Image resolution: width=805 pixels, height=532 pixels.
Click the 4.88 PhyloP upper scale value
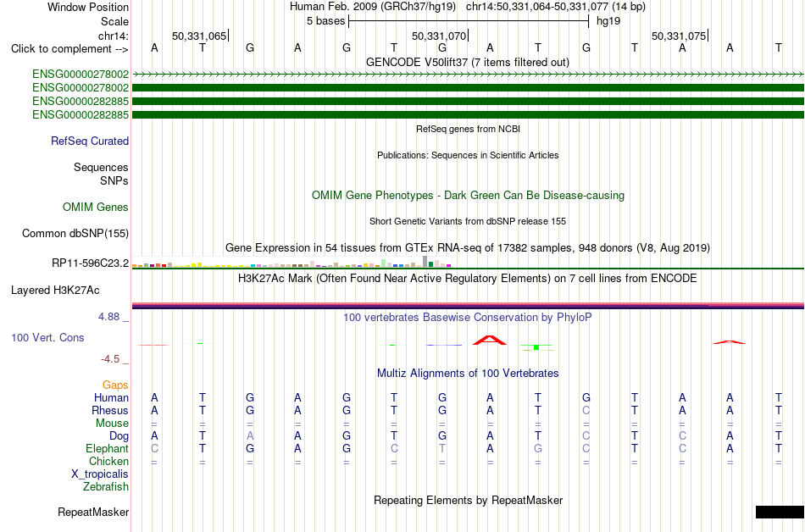[108, 317]
